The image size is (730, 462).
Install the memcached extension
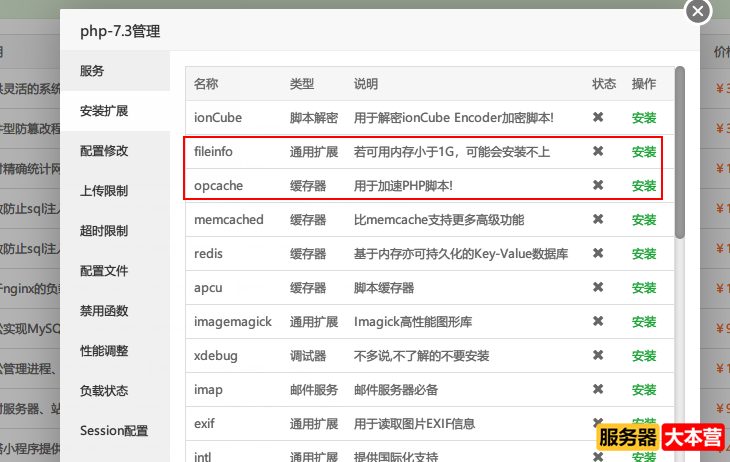point(644,220)
